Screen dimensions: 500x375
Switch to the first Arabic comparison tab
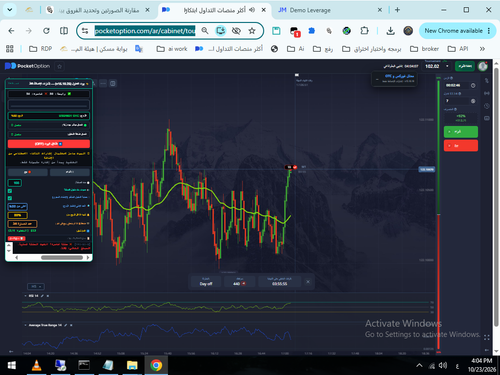pos(97,10)
